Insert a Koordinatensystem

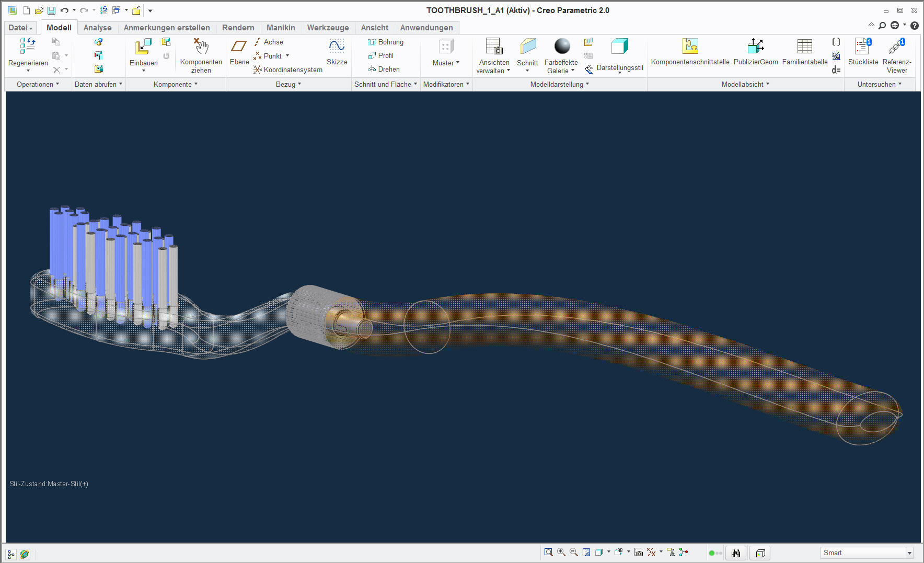(288, 70)
